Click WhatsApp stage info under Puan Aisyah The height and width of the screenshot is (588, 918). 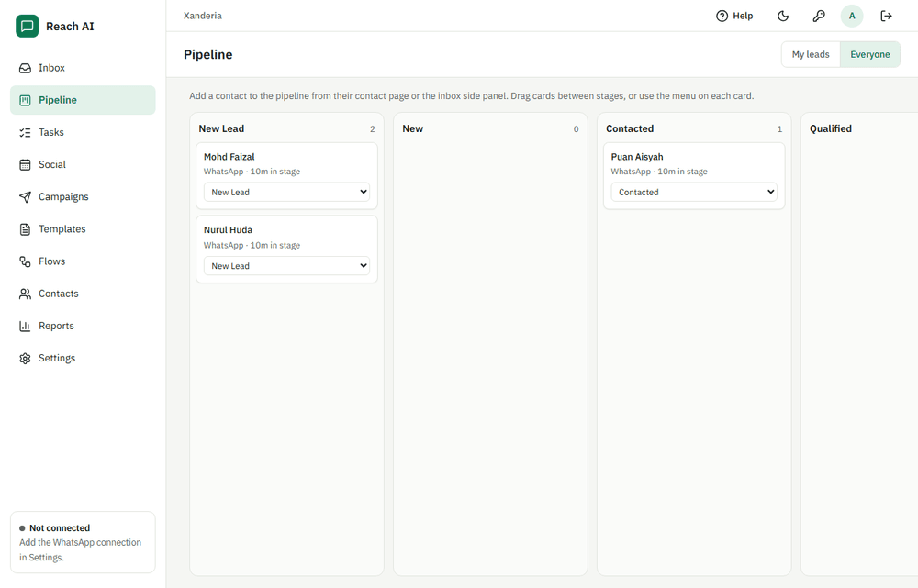659,172
